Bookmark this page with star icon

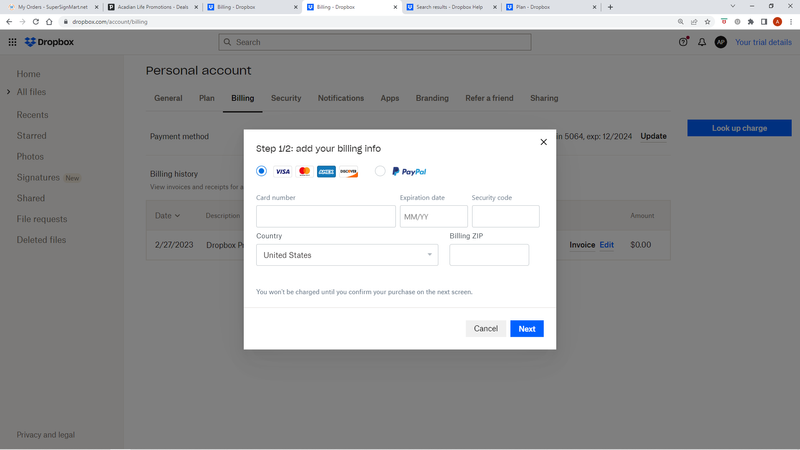(x=707, y=22)
